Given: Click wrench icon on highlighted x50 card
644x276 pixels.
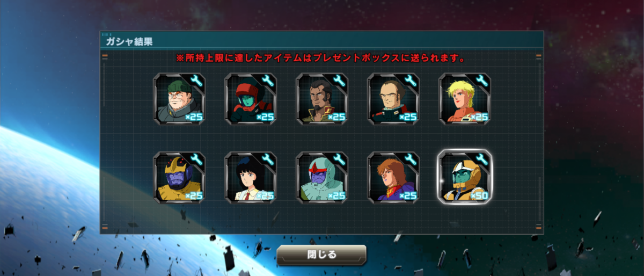Looking at the screenshot, I should 481,159.
